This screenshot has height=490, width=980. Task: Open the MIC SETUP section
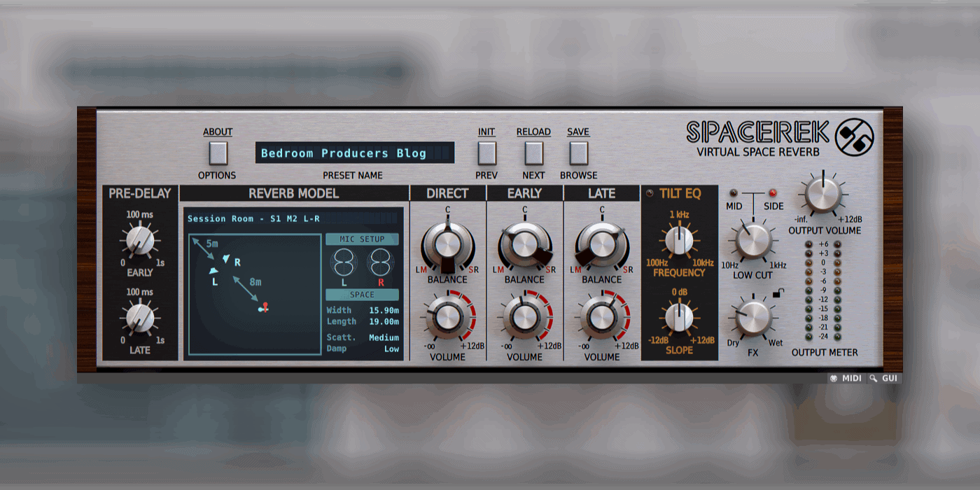point(362,239)
